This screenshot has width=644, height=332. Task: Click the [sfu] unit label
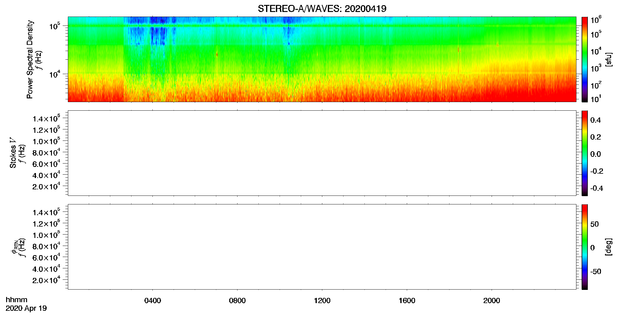click(609, 59)
